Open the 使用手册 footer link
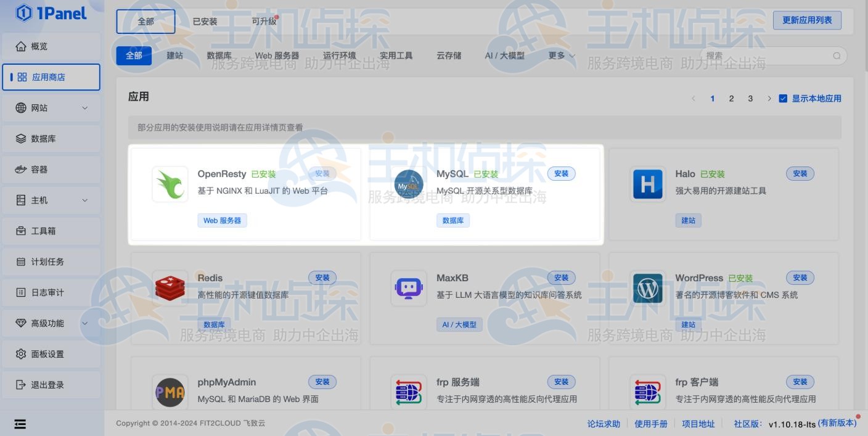This screenshot has height=436, width=868. click(x=650, y=424)
